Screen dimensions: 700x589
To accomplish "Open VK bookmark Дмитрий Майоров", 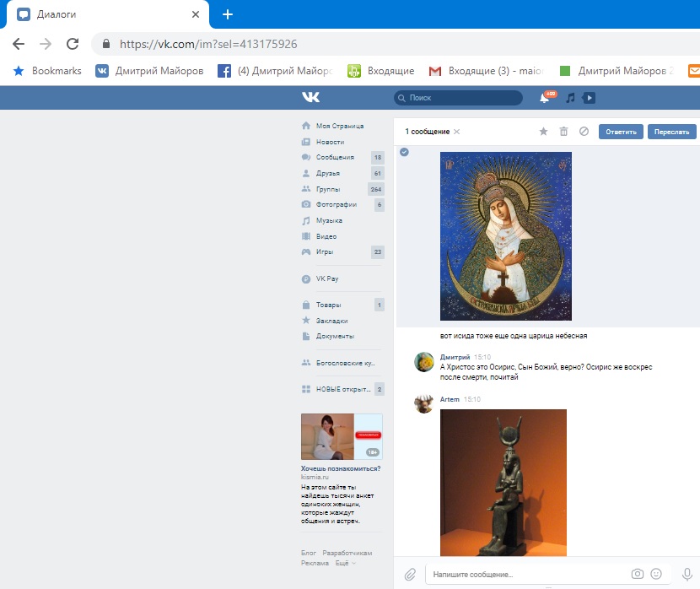I will coord(149,71).
